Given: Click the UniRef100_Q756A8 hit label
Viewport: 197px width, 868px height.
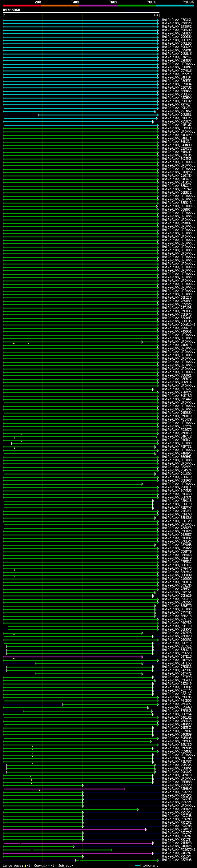Looking at the screenshot, I should tap(176, 707).
